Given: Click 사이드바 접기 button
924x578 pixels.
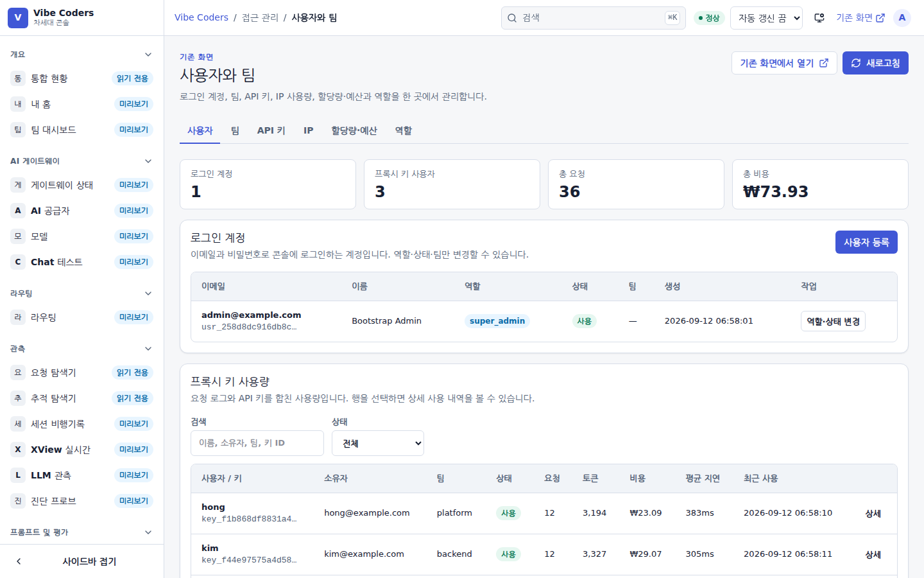Looking at the screenshot, I should click(82, 561).
